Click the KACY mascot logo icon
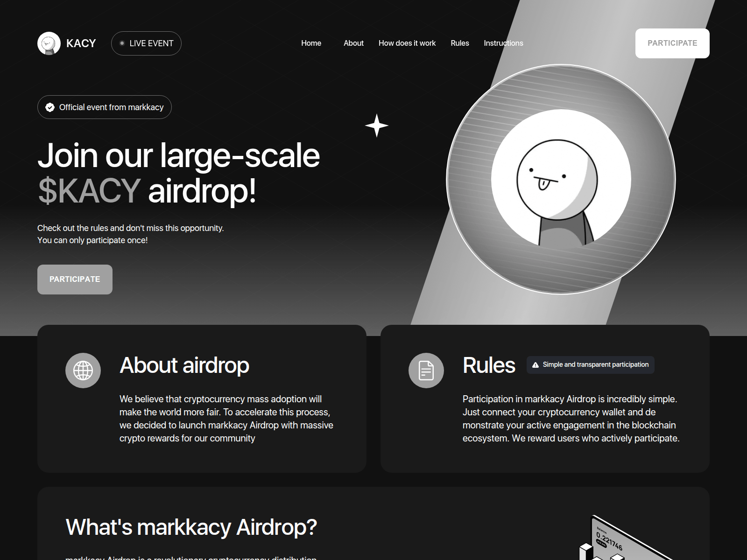747x560 pixels. coord(49,43)
